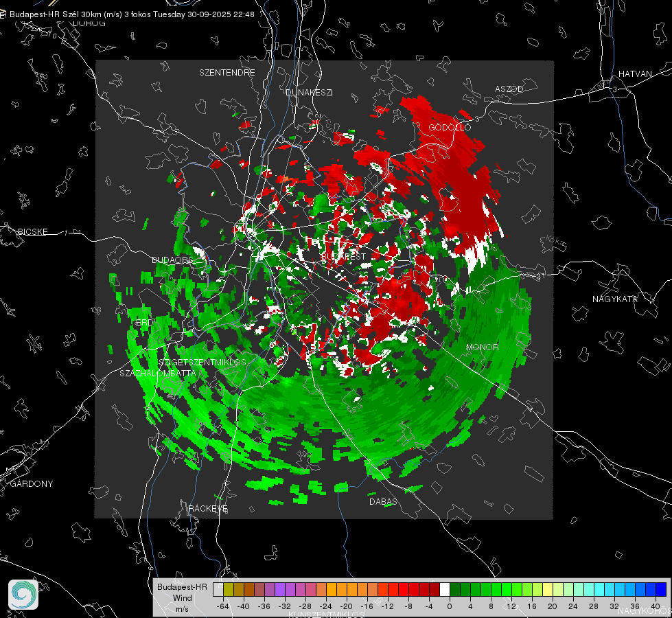Click the '-40' value on the legend scale
The height and width of the screenshot is (618, 672).
pyautogui.click(x=244, y=606)
